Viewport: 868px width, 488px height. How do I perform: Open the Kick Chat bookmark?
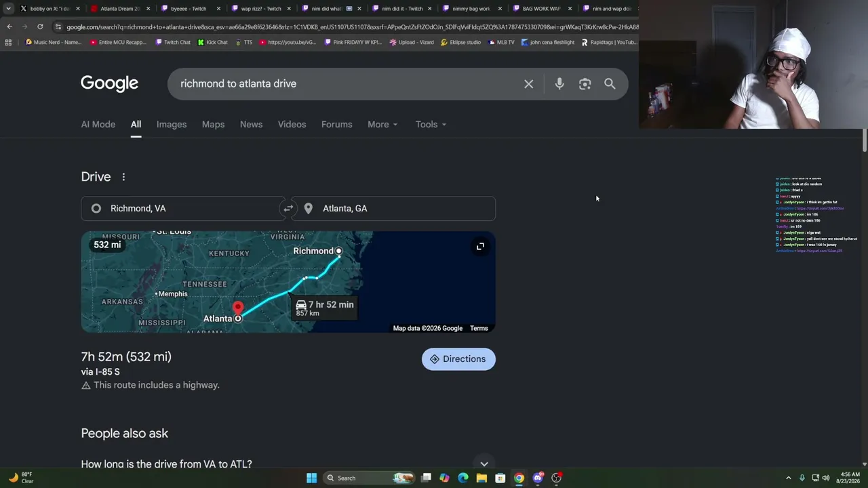212,42
